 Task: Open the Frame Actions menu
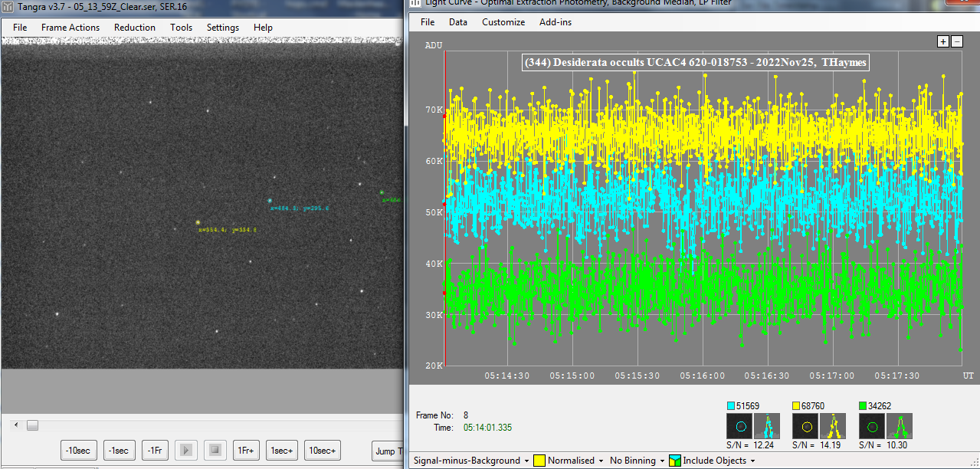tap(70, 28)
